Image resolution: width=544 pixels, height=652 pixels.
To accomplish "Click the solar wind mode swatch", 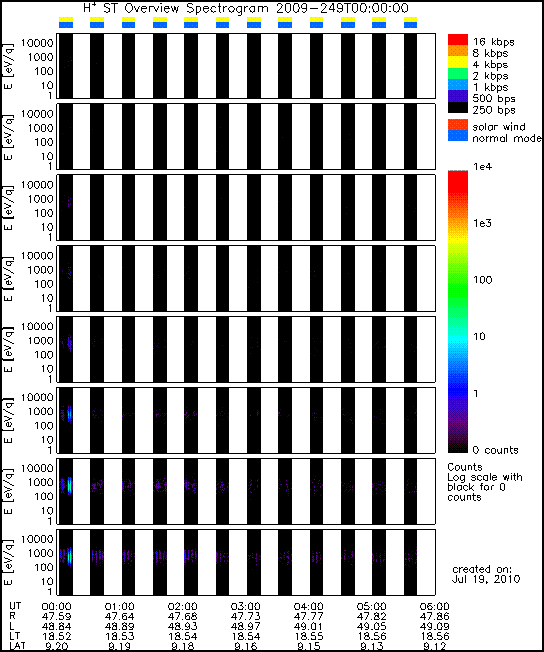I will coord(457,125).
